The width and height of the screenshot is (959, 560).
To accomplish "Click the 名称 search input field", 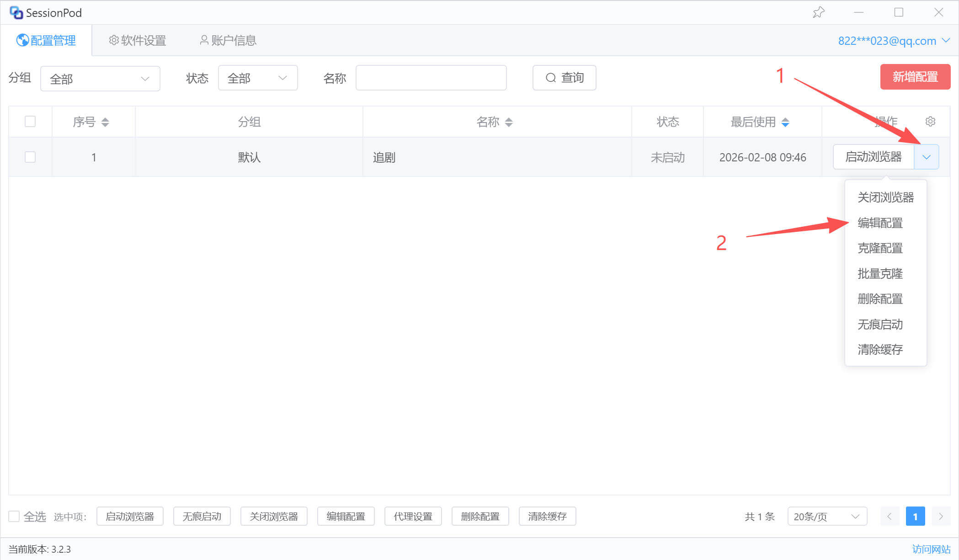I will (431, 78).
